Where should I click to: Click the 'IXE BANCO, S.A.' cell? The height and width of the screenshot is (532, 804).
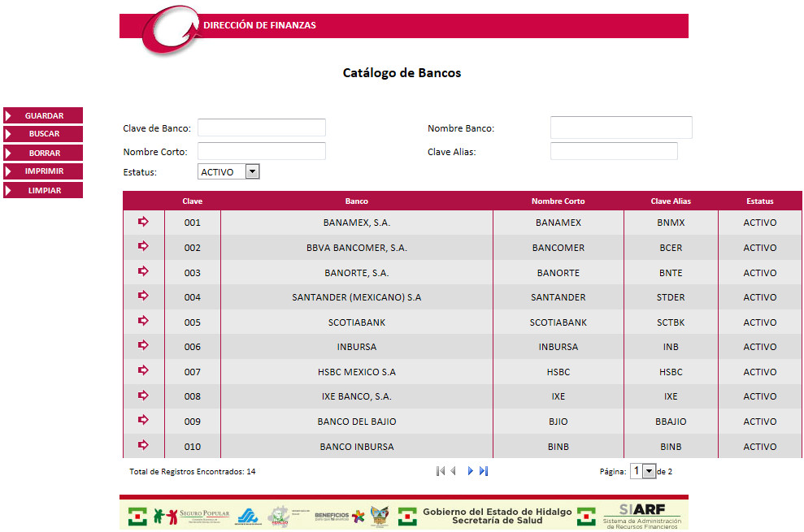tap(356, 396)
